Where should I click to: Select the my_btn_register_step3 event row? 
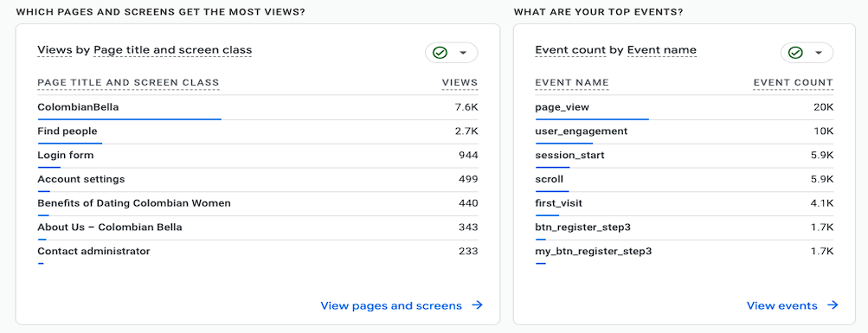point(685,252)
